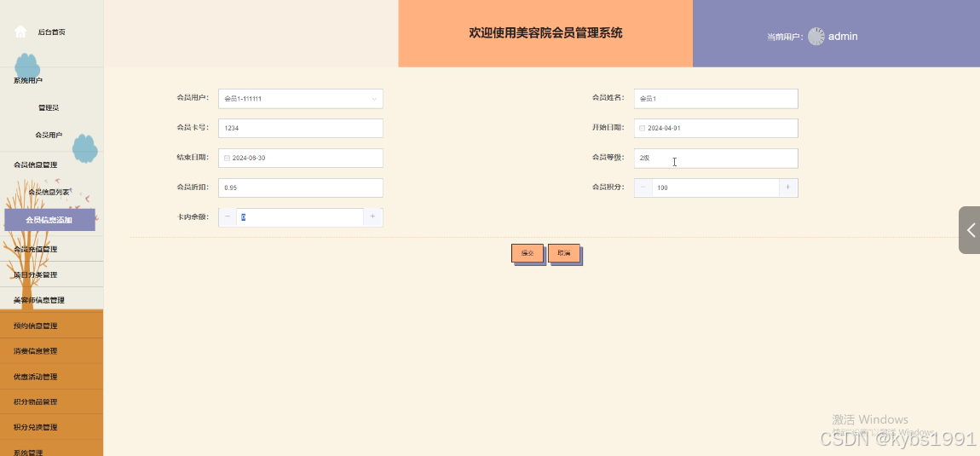Open the 管理员 submenu item
Screen dimensions: 980x456
pos(49,107)
